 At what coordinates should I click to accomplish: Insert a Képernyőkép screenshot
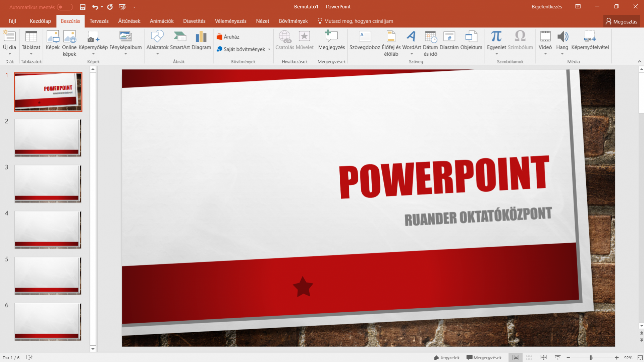point(93,43)
